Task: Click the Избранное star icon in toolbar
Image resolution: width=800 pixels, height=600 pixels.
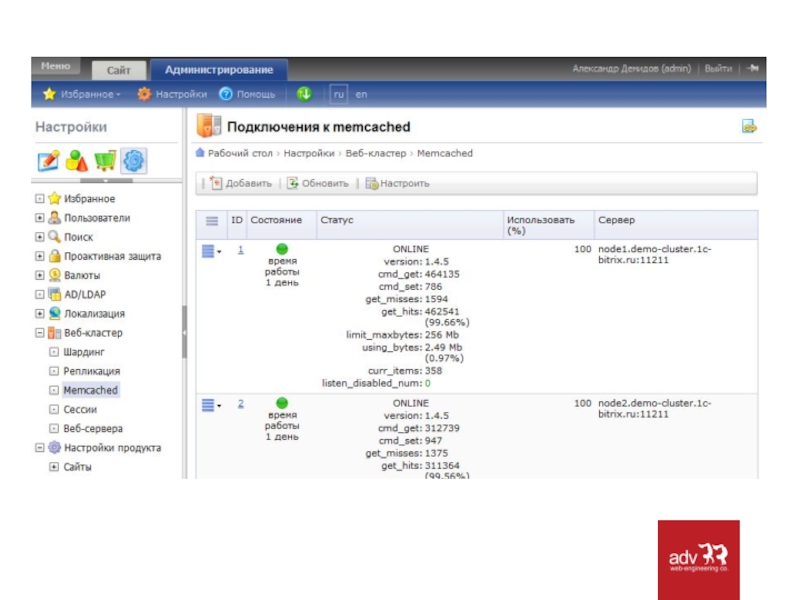Action: point(49,94)
